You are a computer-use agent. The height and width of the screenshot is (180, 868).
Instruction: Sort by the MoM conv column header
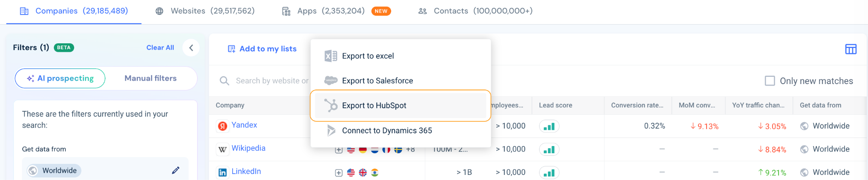click(x=697, y=105)
